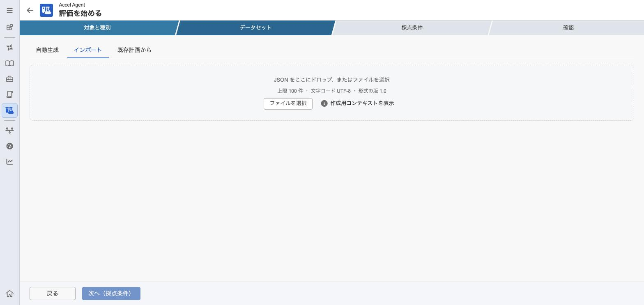Open the open-book sidebar icon
644x305 pixels.
[x=9, y=63]
